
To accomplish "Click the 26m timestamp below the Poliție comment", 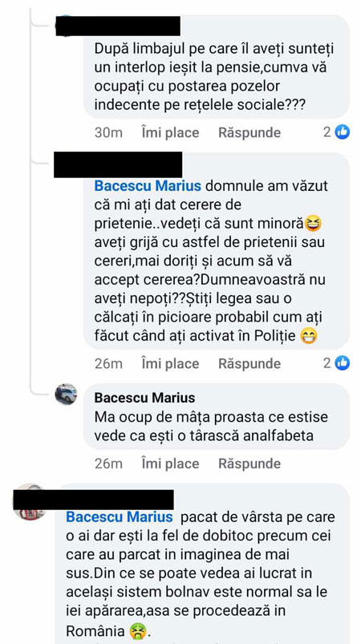I will [x=108, y=363].
